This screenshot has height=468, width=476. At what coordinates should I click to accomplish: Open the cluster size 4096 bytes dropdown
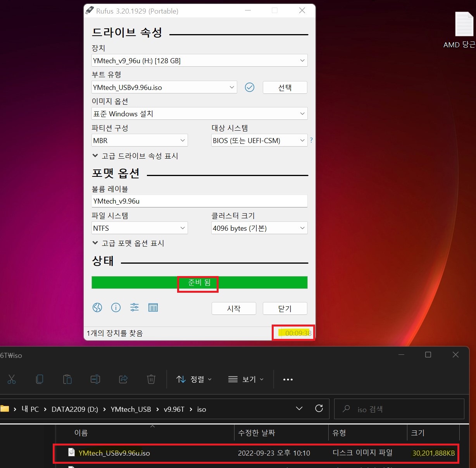point(259,228)
